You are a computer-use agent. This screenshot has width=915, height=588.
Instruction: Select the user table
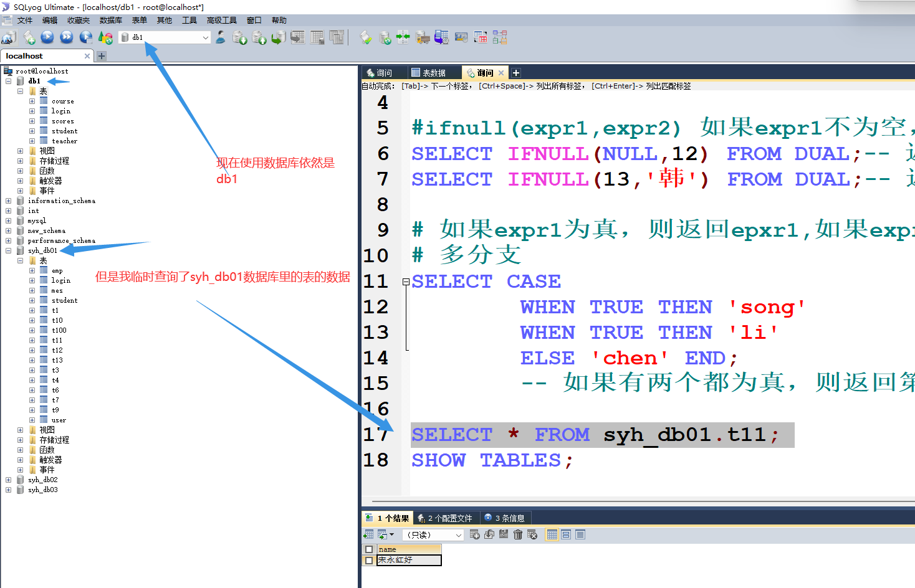coord(59,420)
